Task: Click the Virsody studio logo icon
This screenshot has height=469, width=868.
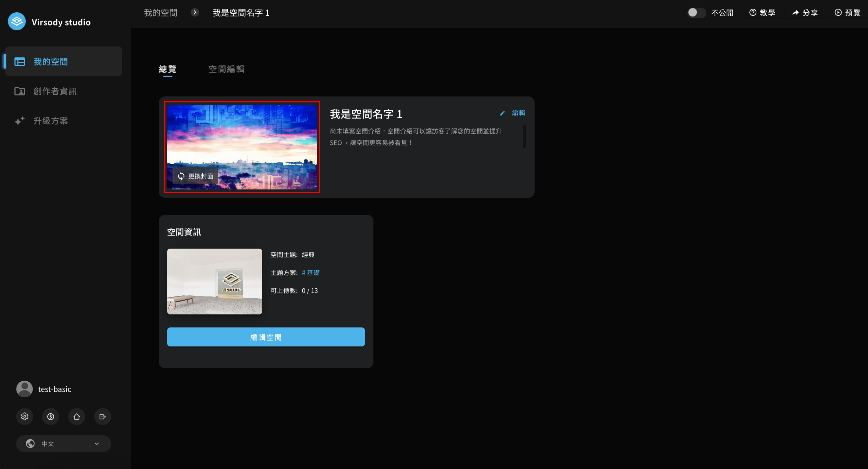Action: point(17,22)
